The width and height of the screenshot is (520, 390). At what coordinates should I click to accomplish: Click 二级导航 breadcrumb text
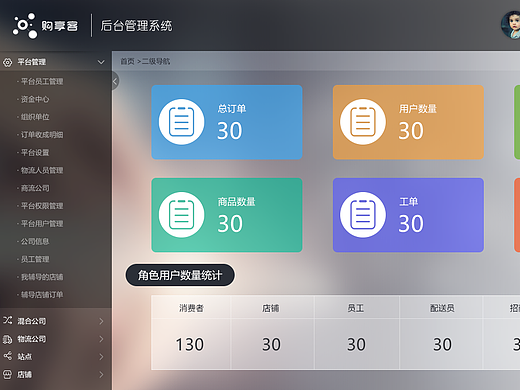[156, 61]
